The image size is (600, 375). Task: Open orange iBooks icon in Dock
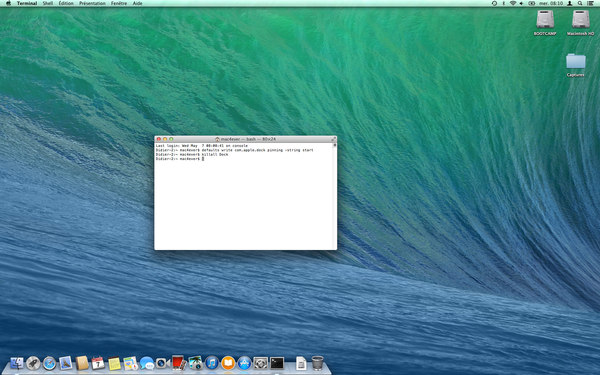228,363
